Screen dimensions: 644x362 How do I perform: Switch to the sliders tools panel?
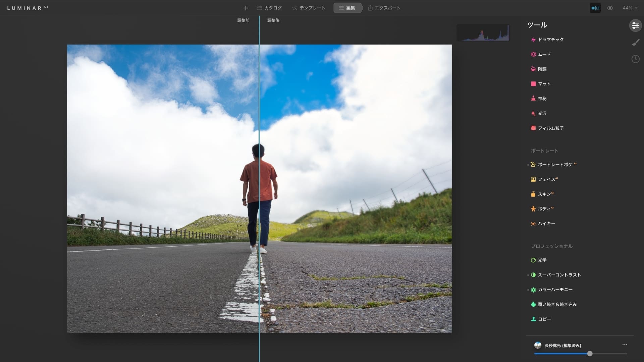tap(635, 25)
